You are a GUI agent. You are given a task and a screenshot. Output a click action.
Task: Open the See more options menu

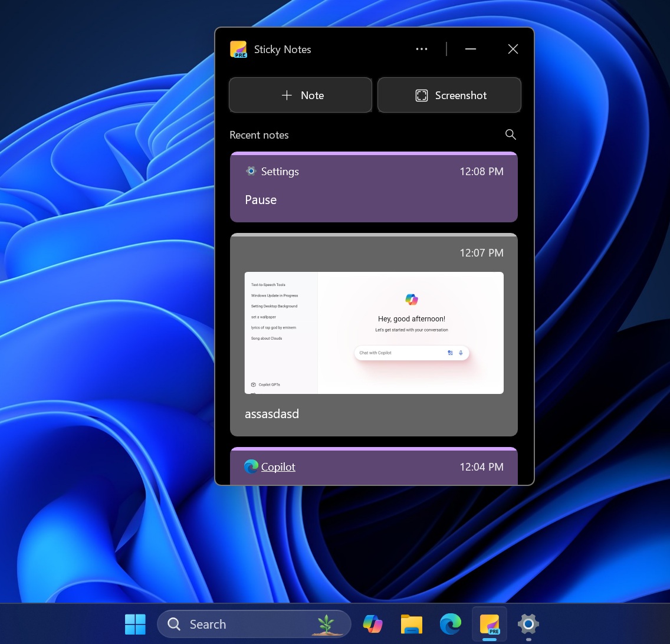coord(421,49)
